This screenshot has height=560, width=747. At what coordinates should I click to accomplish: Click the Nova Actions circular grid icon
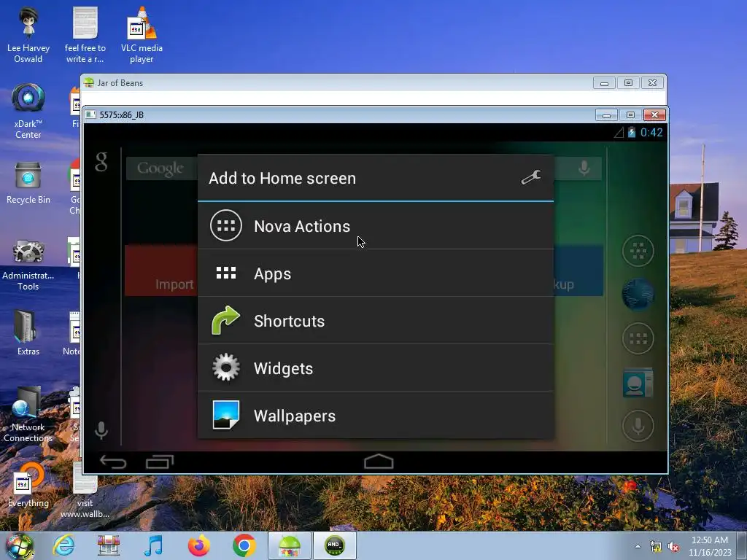tap(226, 225)
